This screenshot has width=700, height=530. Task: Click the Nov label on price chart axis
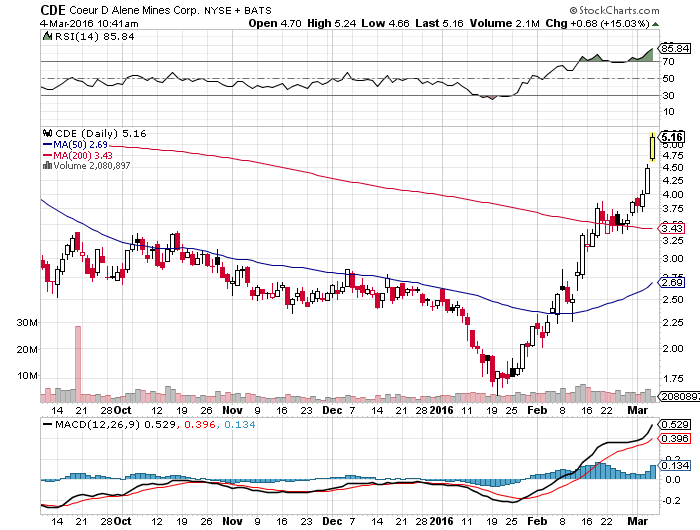point(232,410)
